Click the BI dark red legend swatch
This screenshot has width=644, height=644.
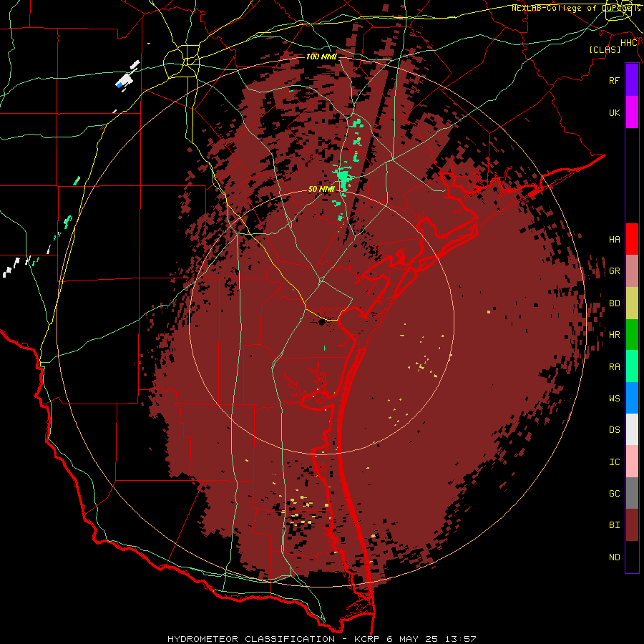click(x=632, y=525)
